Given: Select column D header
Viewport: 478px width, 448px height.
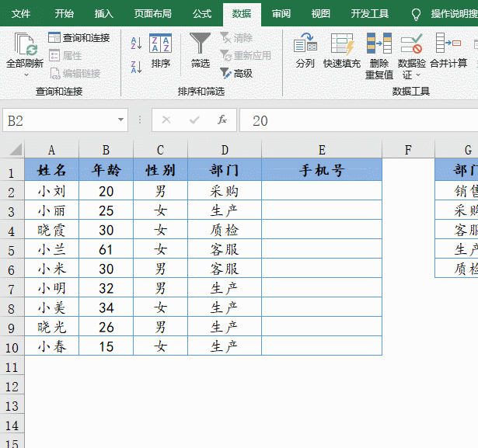Looking at the screenshot, I should [225, 150].
